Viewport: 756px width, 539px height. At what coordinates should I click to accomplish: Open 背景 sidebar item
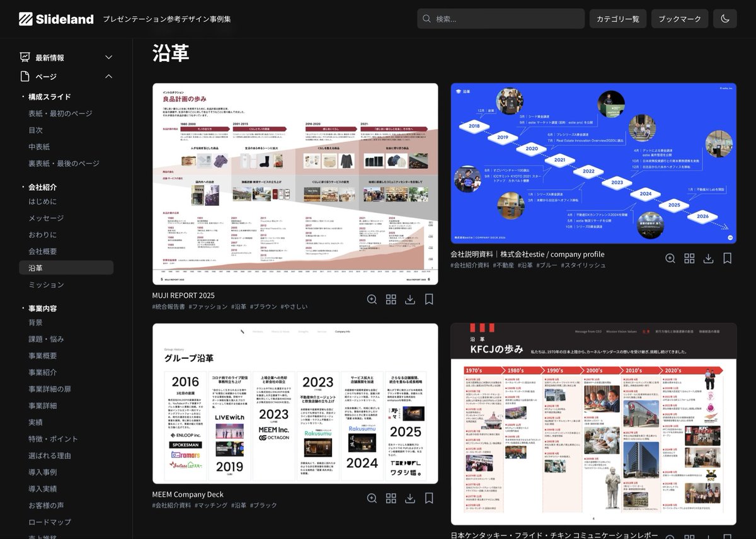[36, 322]
